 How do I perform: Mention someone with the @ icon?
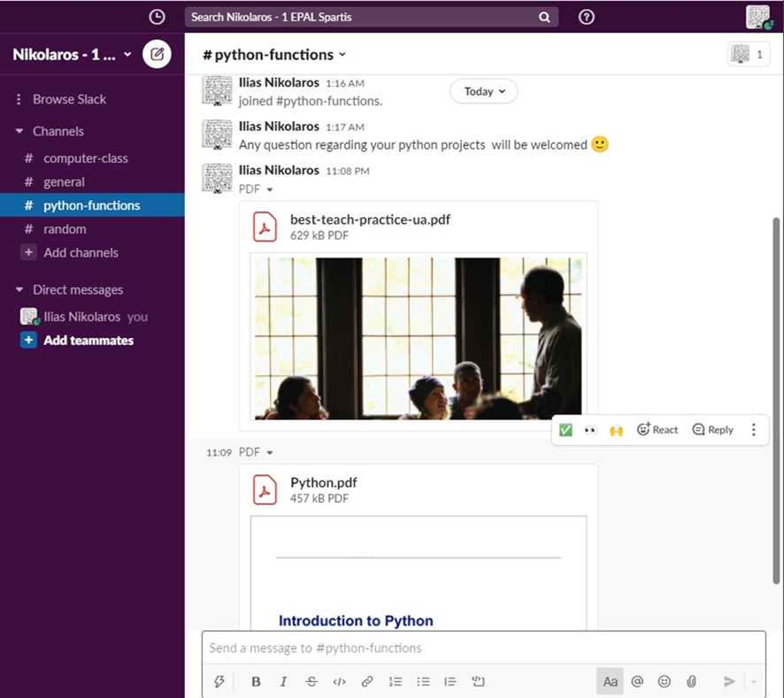coord(637,681)
